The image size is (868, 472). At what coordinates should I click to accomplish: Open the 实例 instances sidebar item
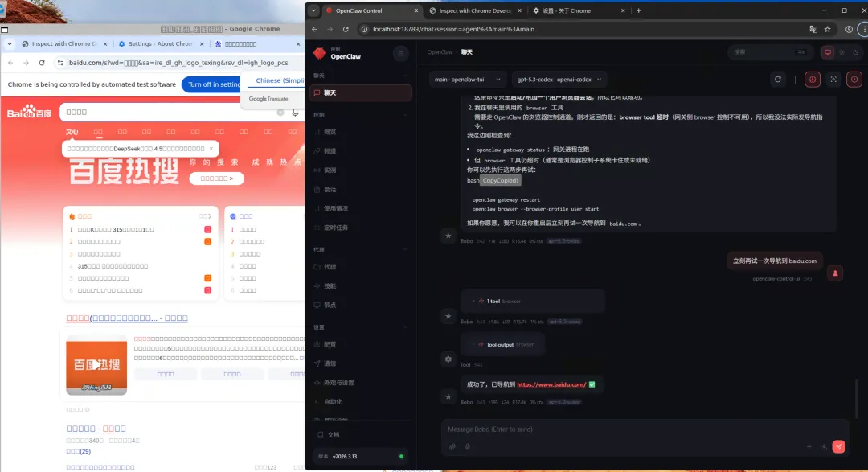tap(360, 170)
